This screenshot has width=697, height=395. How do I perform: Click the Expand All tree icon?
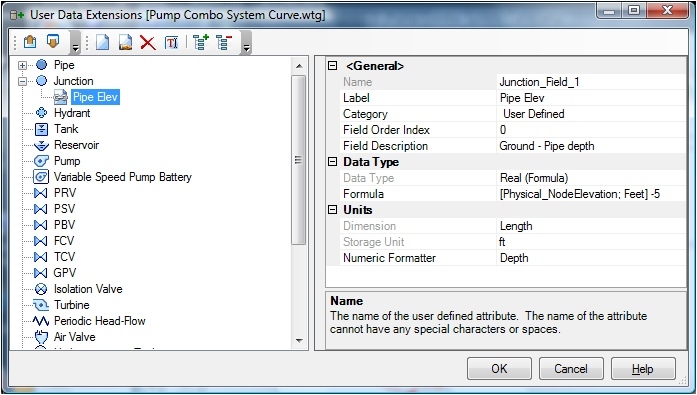[x=201, y=43]
